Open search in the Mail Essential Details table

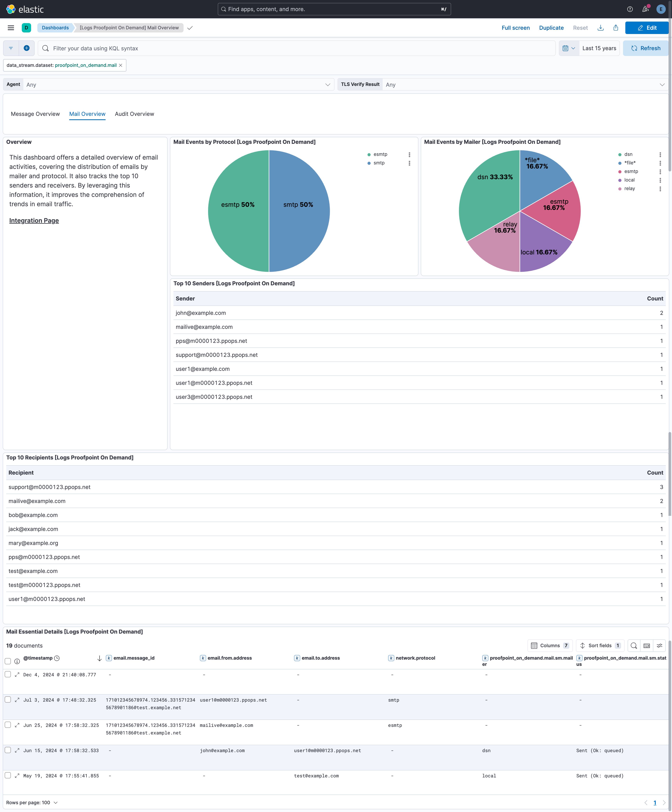click(x=633, y=645)
